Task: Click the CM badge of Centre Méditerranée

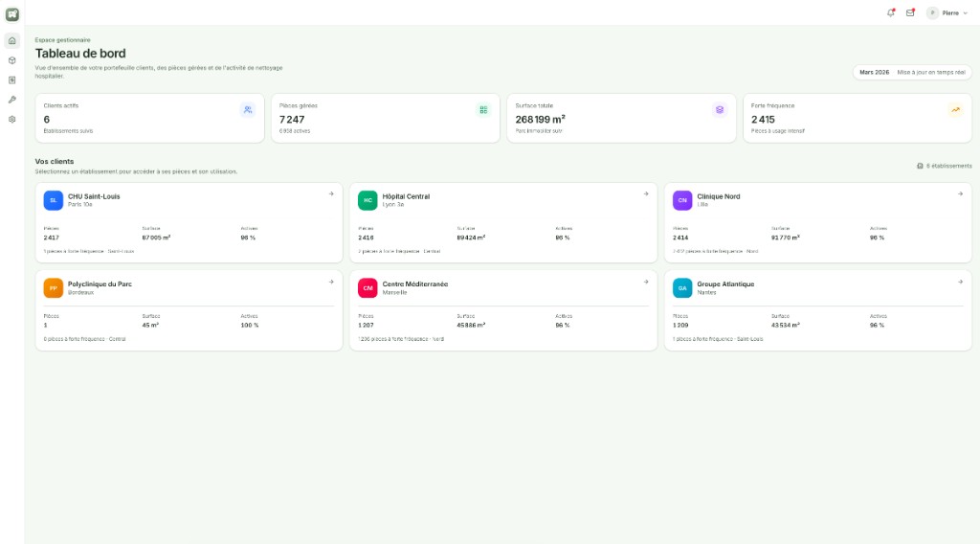Action: [367, 287]
